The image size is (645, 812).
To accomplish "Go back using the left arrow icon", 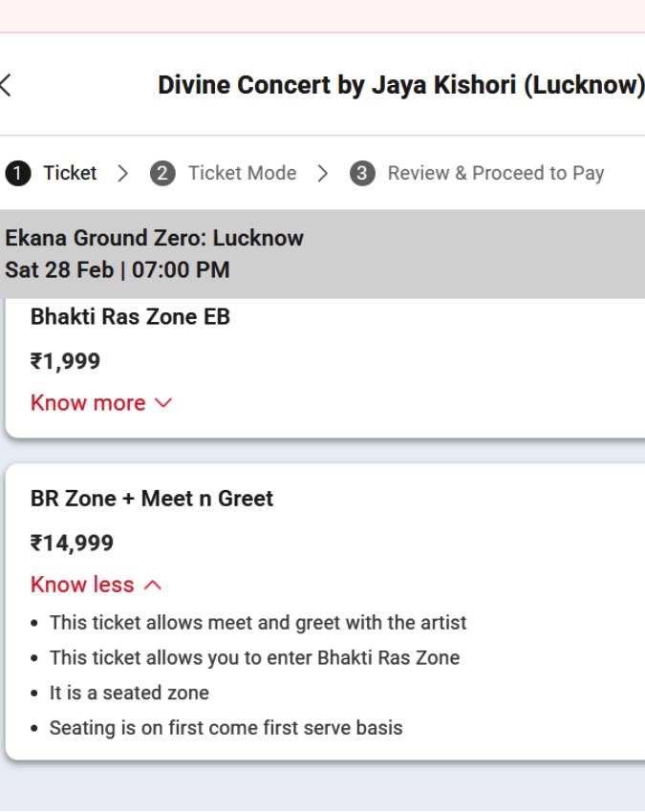I will pyautogui.click(x=6, y=85).
